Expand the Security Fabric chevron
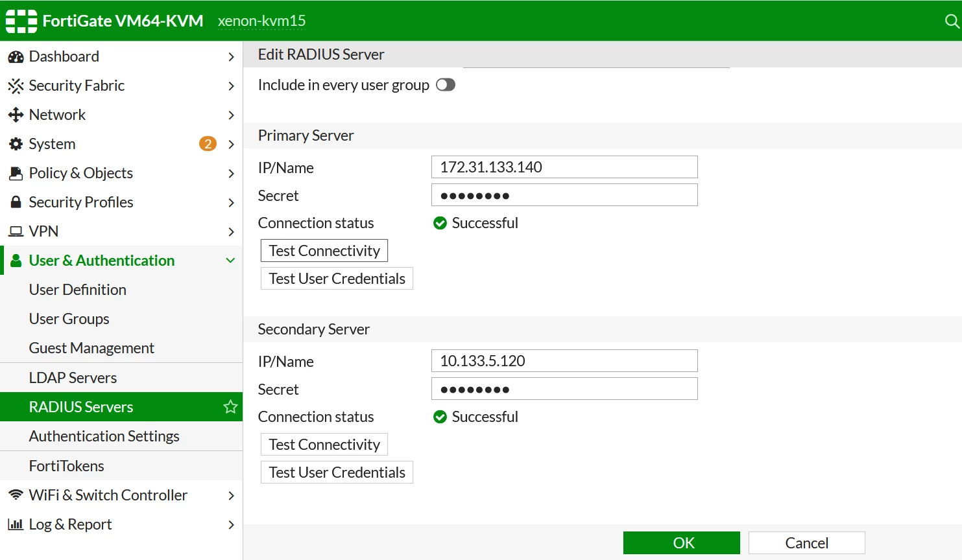Screen dimensions: 962x560 point(231,86)
